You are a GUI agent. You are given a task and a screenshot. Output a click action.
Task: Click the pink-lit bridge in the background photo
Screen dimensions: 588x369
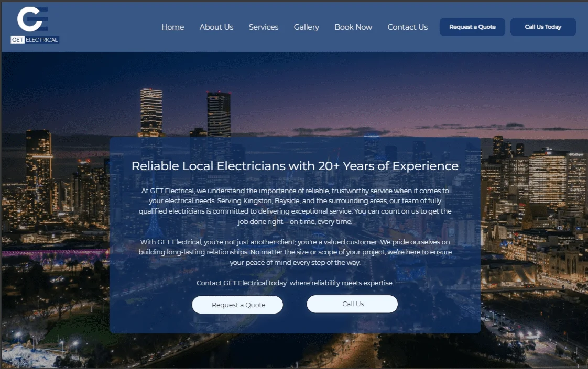point(52,253)
